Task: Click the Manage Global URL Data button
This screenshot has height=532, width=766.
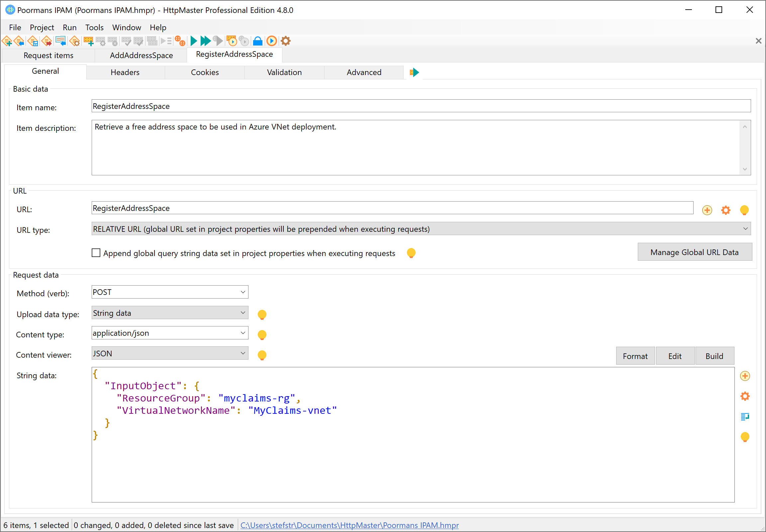Action: 694,252
